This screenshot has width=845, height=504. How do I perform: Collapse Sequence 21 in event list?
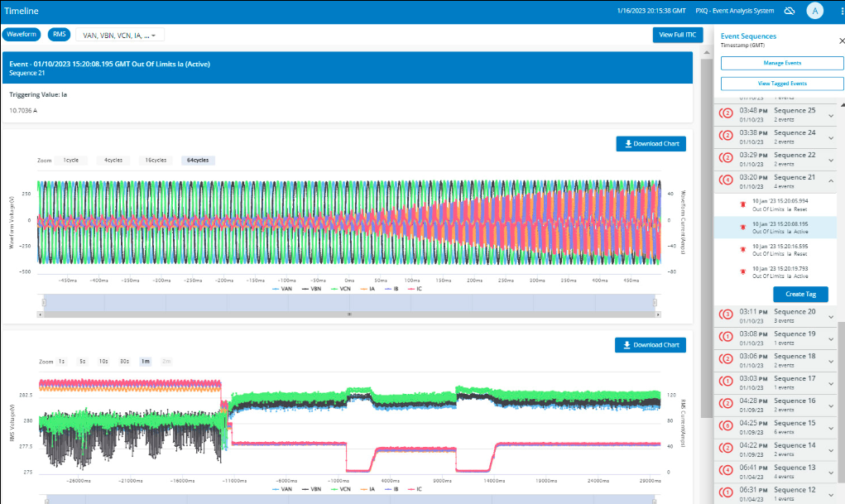(x=830, y=181)
